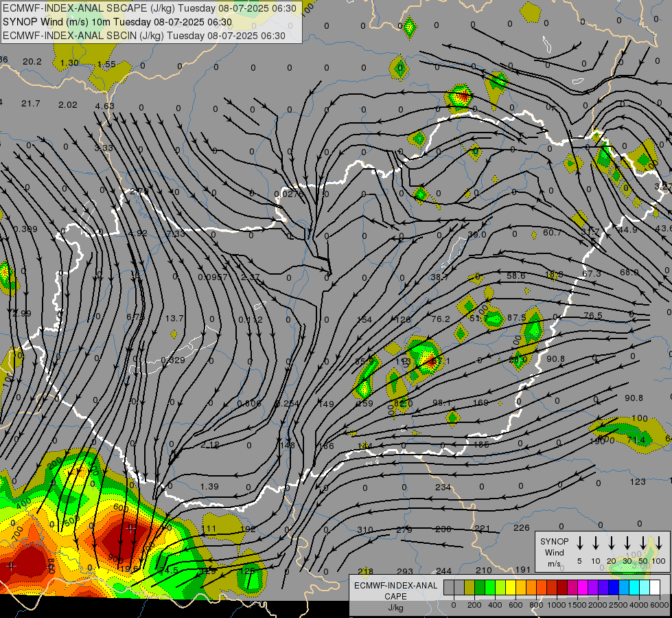
Task: Select the SYNOP Wind 10m title line
Action: click(x=117, y=22)
